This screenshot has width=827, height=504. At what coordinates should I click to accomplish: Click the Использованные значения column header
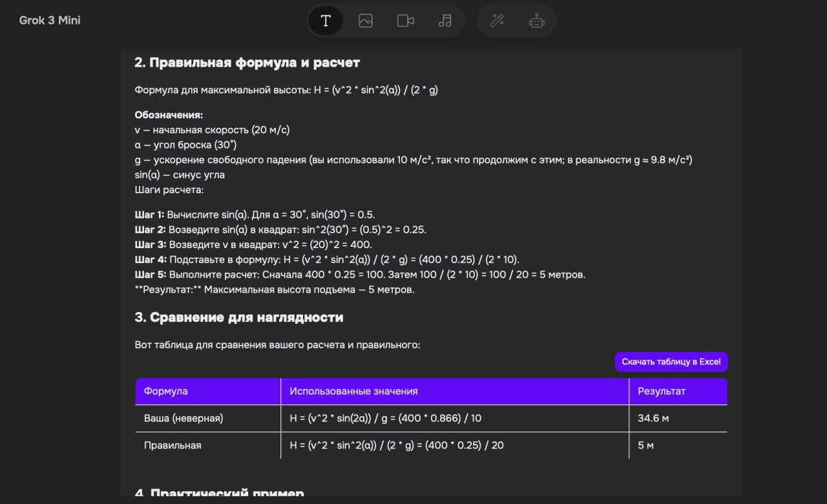353,391
